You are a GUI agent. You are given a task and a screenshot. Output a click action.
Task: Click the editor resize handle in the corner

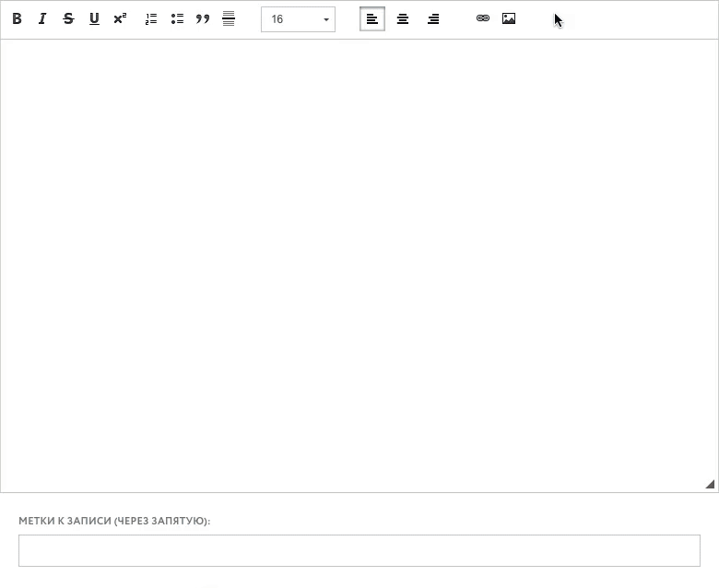point(710,484)
